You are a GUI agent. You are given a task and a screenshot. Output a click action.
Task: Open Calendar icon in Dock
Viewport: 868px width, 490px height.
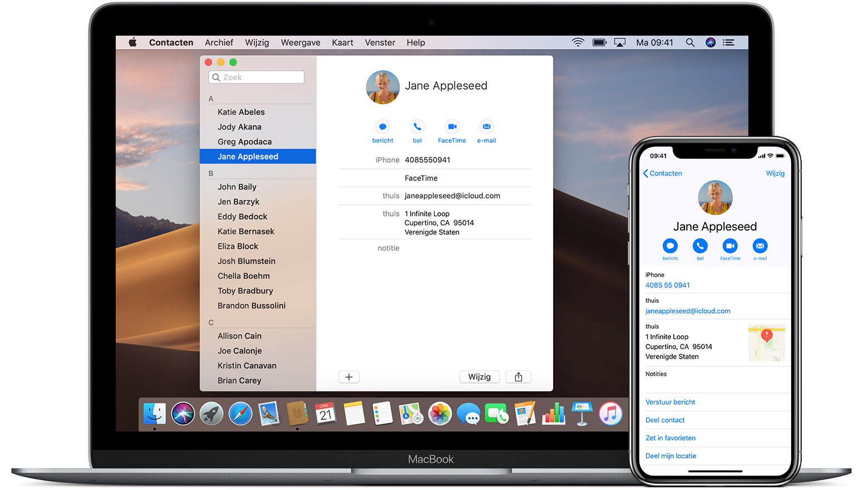[326, 414]
